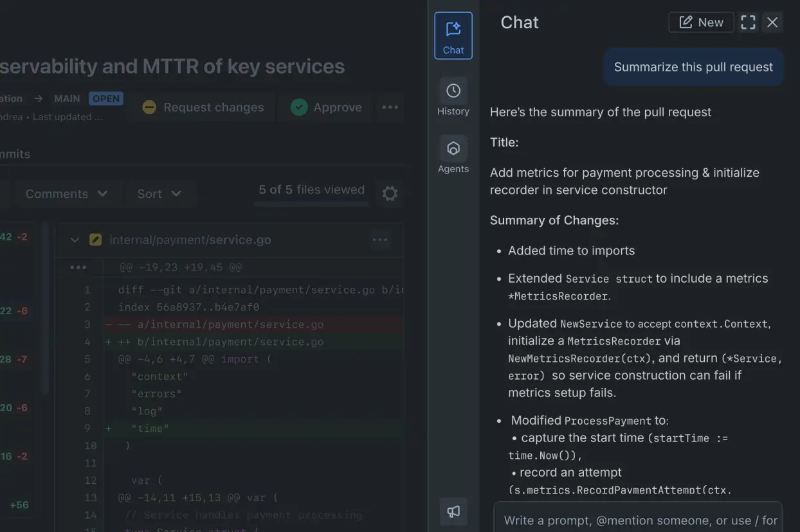Image resolution: width=800 pixels, height=532 pixels.
Task: Open pull request more actions menu
Action: pyautogui.click(x=390, y=107)
